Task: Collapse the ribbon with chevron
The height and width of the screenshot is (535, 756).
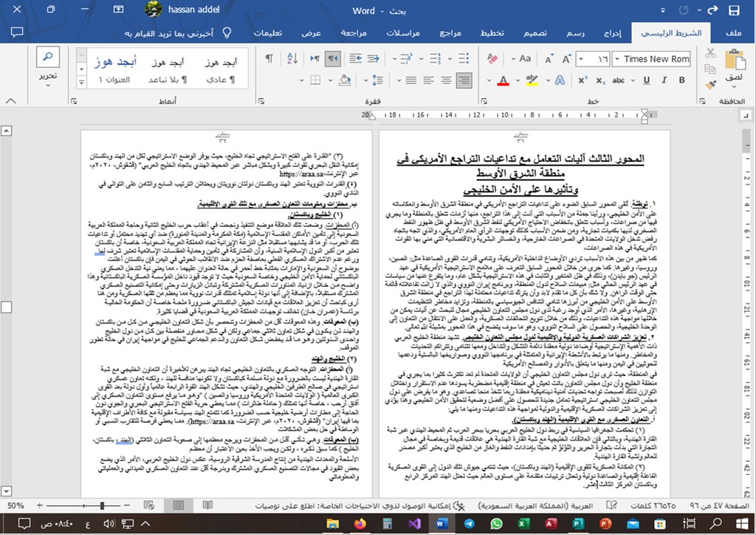Action: (10, 100)
